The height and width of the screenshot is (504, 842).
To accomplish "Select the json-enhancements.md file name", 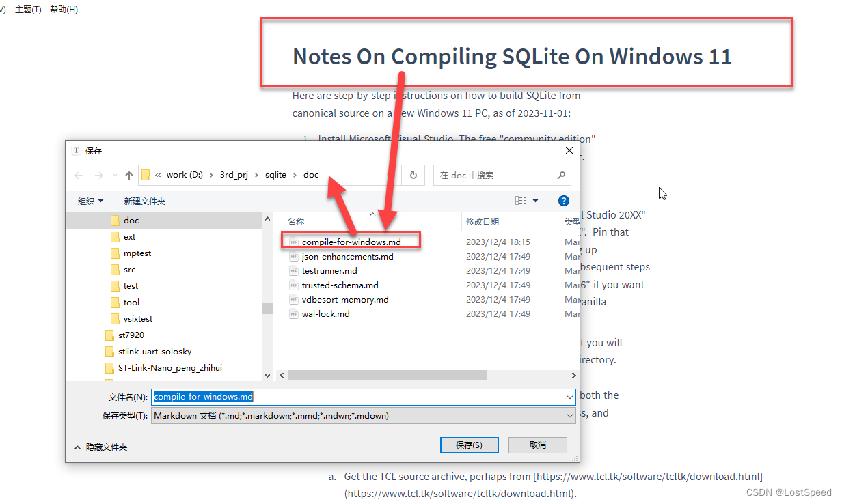I will click(x=348, y=256).
